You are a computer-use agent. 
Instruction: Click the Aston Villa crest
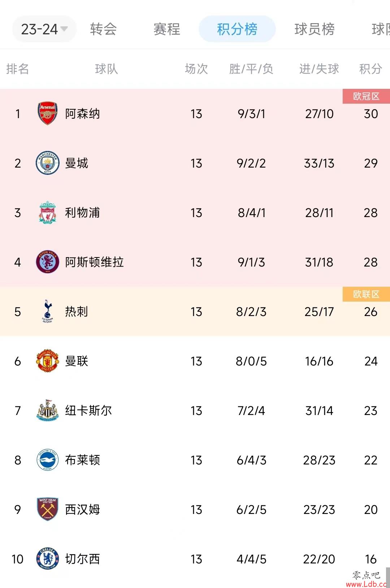(x=48, y=262)
